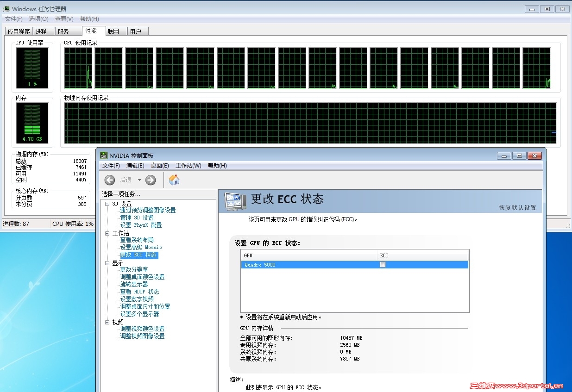
Task: Open 选项(O) menu in Task Manager
Action: tap(38, 19)
